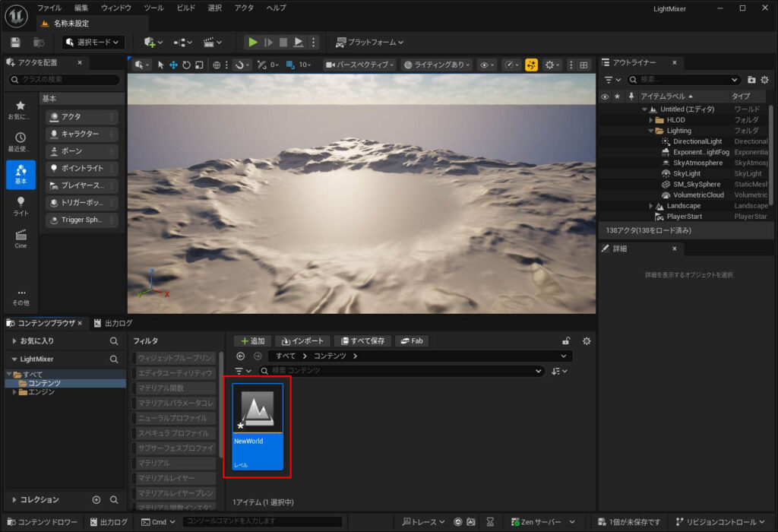778x532 pixels.
Task: Open Content Browser settings gear icon
Action: coord(586,341)
